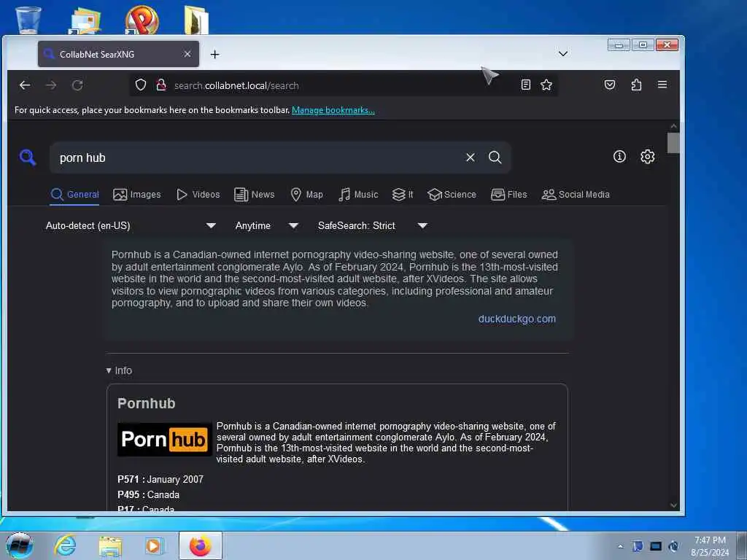This screenshot has width=747, height=560.
Task: Bookmark this page with star icon
Action: tap(546, 85)
